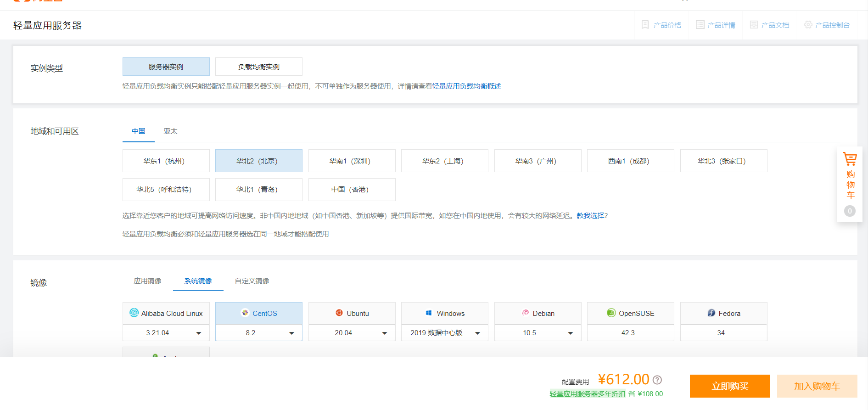Click the Debian swirl icon
This screenshot has height=410, width=868.
point(526,313)
